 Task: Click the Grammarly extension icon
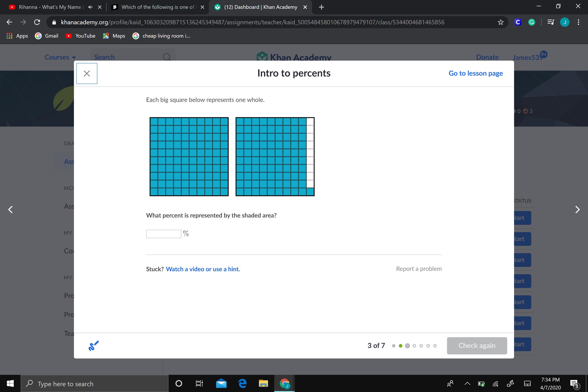click(x=531, y=22)
